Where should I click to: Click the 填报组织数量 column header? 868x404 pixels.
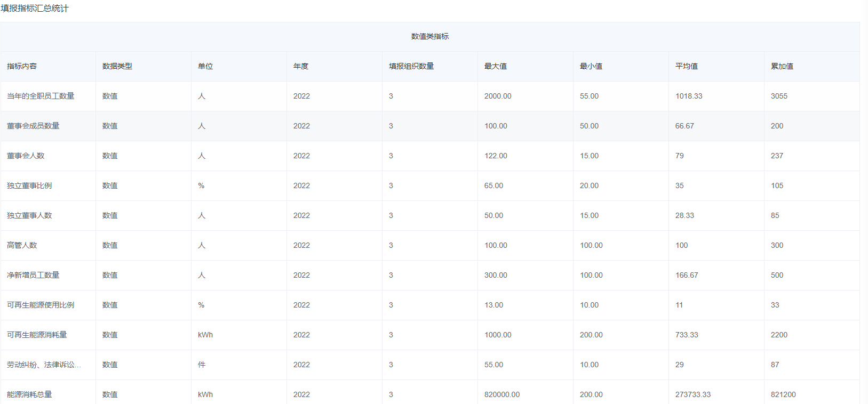pyautogui.click(x=411, y=66)
